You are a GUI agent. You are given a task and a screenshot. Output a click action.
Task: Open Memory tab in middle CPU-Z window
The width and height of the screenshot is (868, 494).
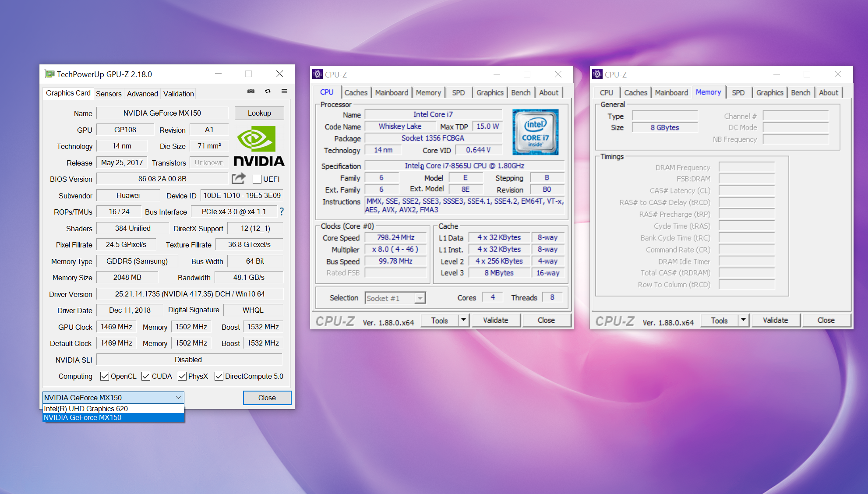pyautogui.click(x=428, y=92)
